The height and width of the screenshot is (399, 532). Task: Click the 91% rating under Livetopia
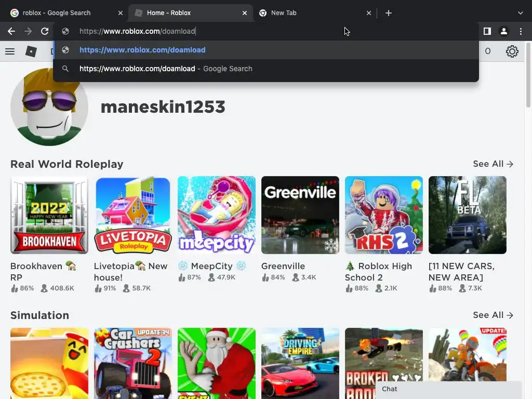pos(105,288)
